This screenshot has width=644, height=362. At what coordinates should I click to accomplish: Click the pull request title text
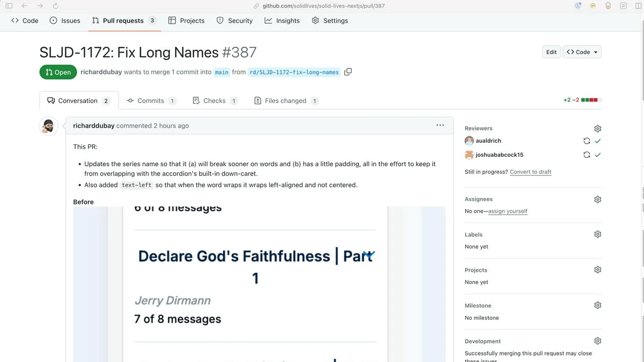129,52
